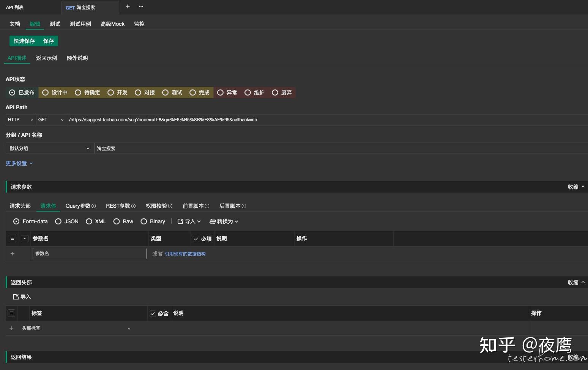Toggle the 必填 checkbox in header
The image size is (588, 370).
point(196,239)
